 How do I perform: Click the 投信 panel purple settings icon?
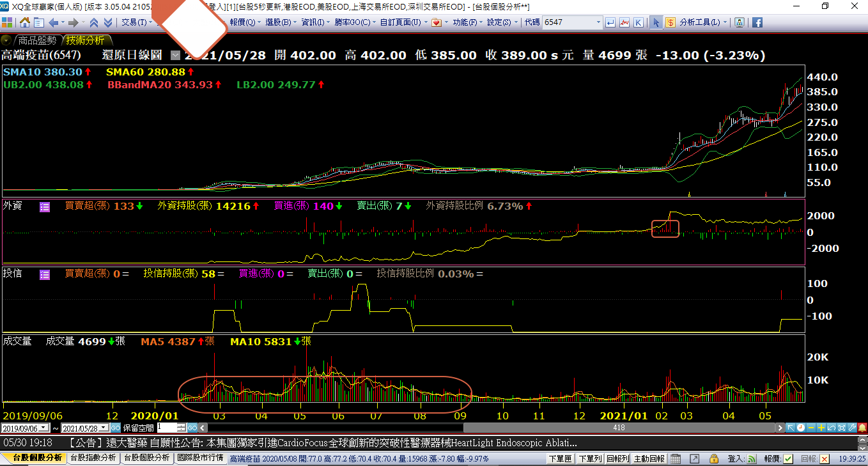[x=45, y=274]
